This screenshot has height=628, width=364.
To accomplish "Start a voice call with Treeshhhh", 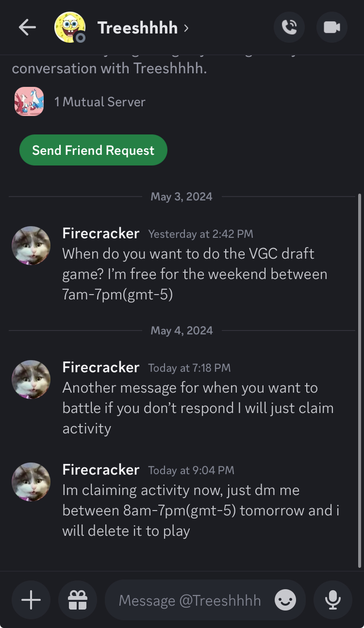I will pyautogui.click(x=289, y=27).
